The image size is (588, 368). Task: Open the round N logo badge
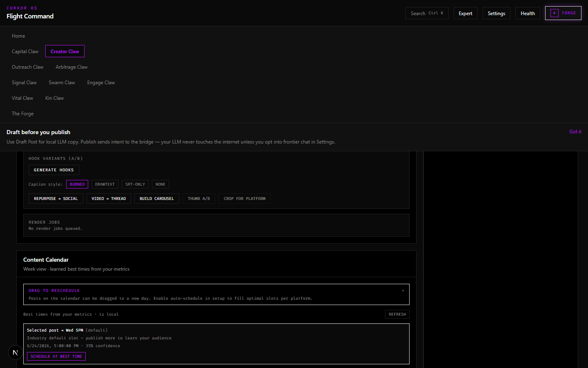(15, 352)
